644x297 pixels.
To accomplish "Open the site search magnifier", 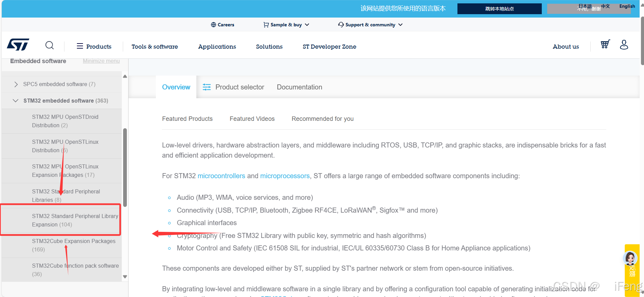I will pos(50,45).
